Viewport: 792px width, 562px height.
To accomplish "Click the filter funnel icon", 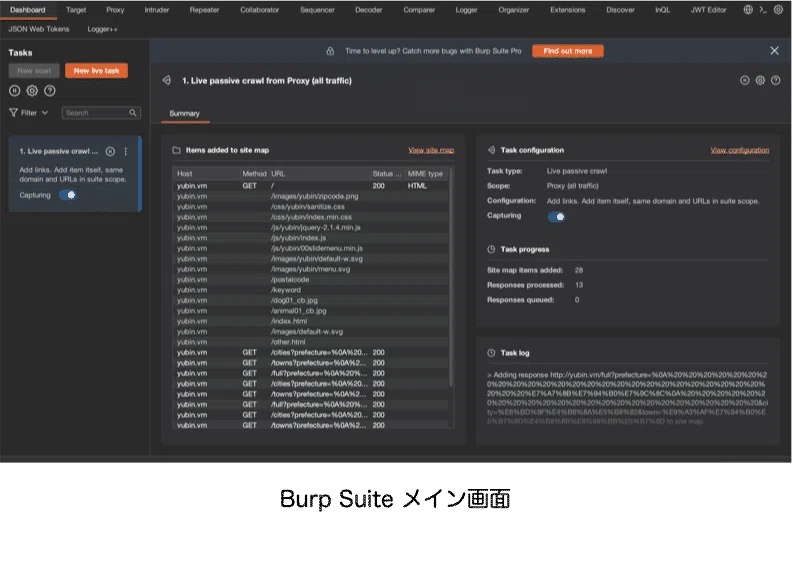I will pos(13,113).
